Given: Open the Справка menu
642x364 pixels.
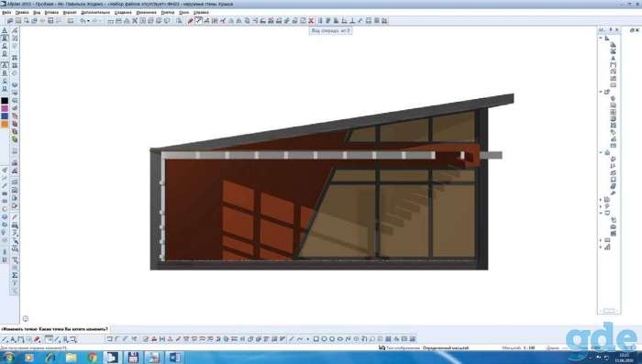Looking at the screenshot, I should pos(201,13).
